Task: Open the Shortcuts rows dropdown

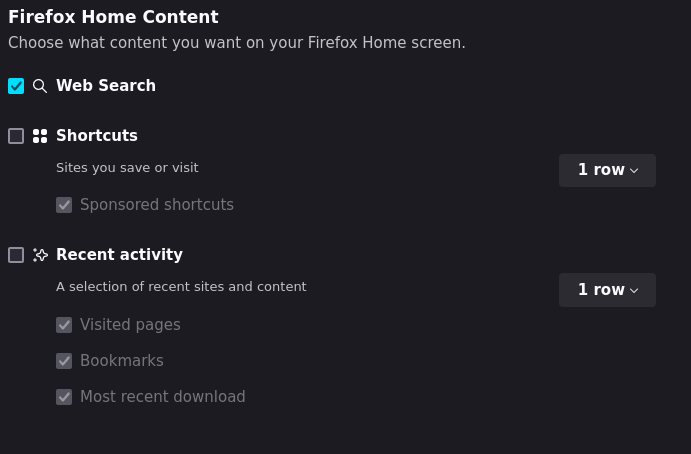Action: coord(607,170)
